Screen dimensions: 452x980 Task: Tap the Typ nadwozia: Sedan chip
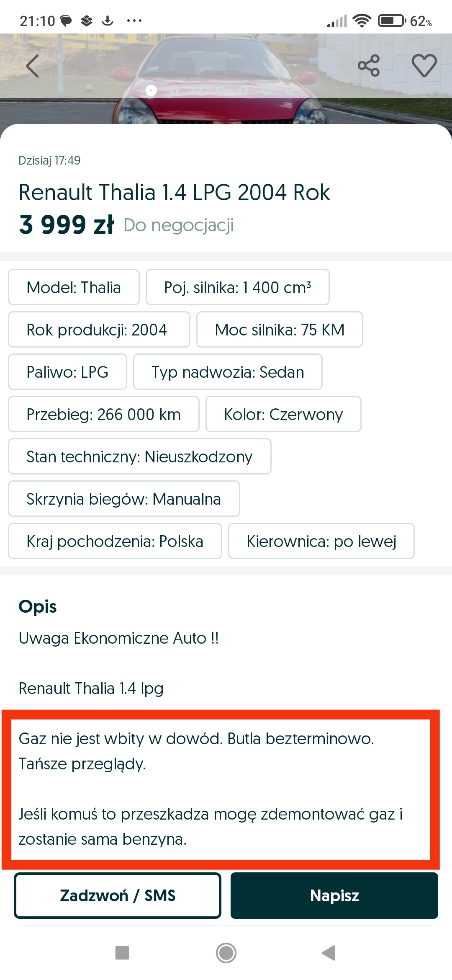pos(228,372)
